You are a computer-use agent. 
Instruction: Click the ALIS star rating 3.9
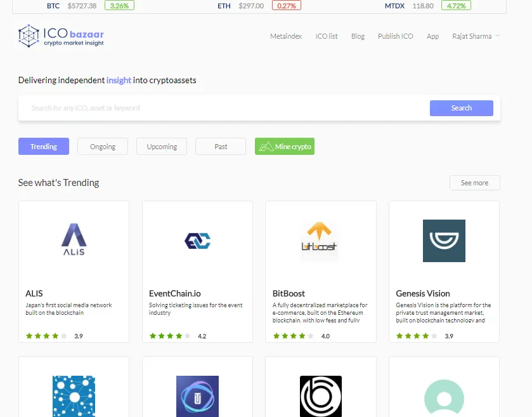click(55, 336)
